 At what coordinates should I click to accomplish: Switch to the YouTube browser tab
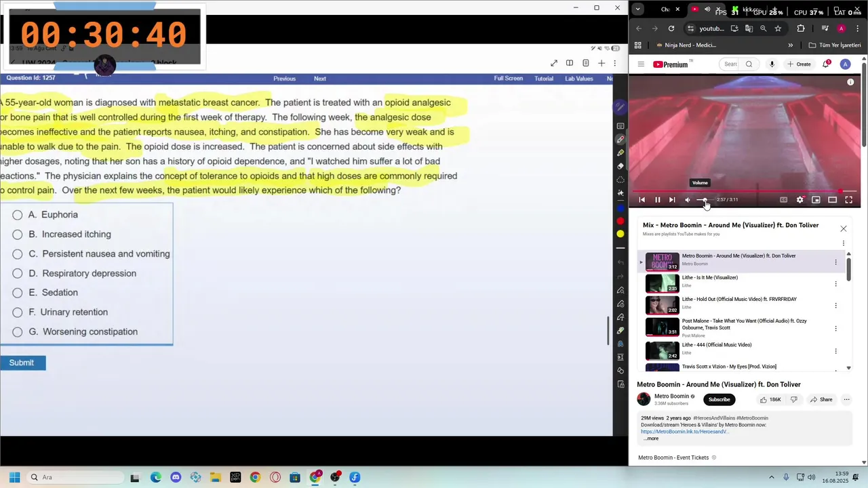707,9
